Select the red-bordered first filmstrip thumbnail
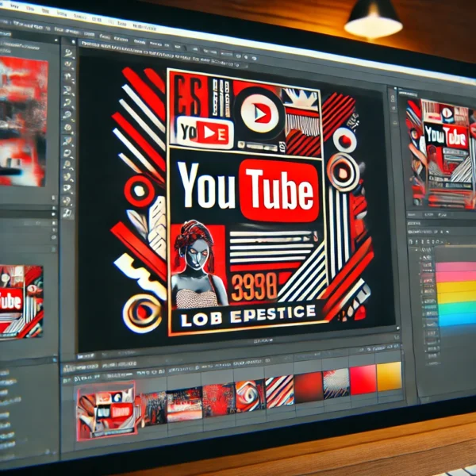Image resolution: width=476 pixels, height=476 pixels. point(106,410)
